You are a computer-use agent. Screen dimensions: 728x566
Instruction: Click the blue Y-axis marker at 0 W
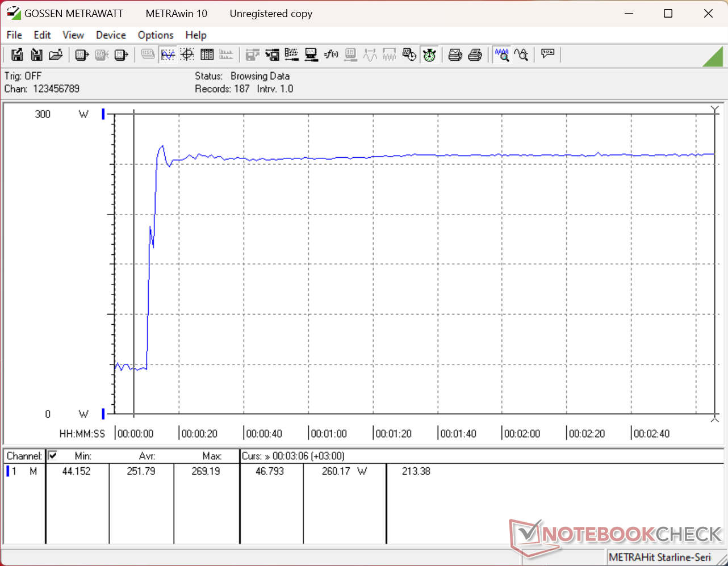coord(103,413)
